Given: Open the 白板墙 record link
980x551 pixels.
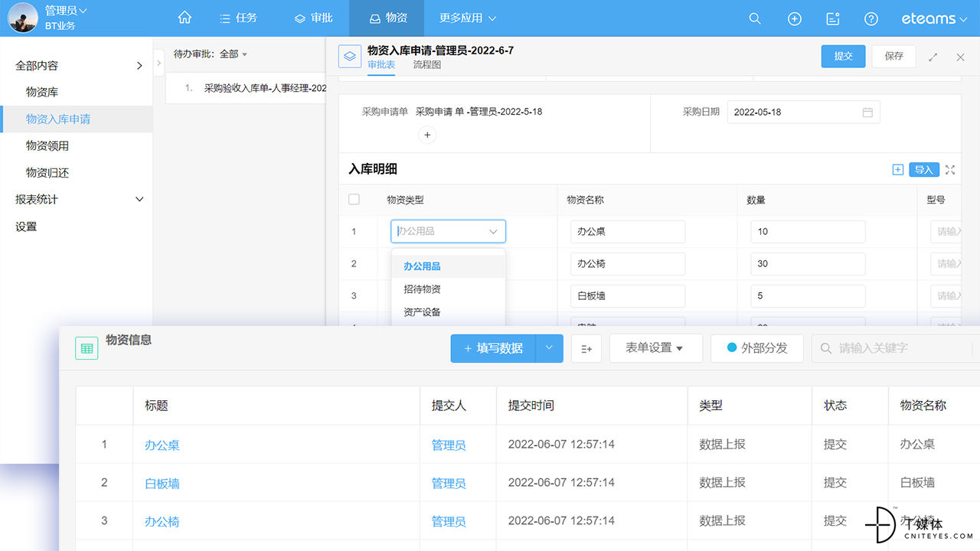Looking at the screenshot, I should click(162, 483).
